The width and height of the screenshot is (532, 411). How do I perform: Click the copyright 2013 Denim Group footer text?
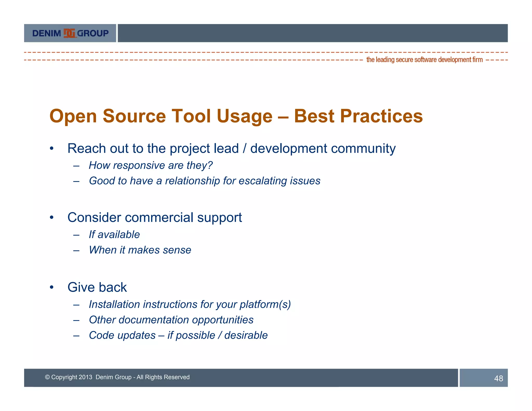(x=117, y=377)
